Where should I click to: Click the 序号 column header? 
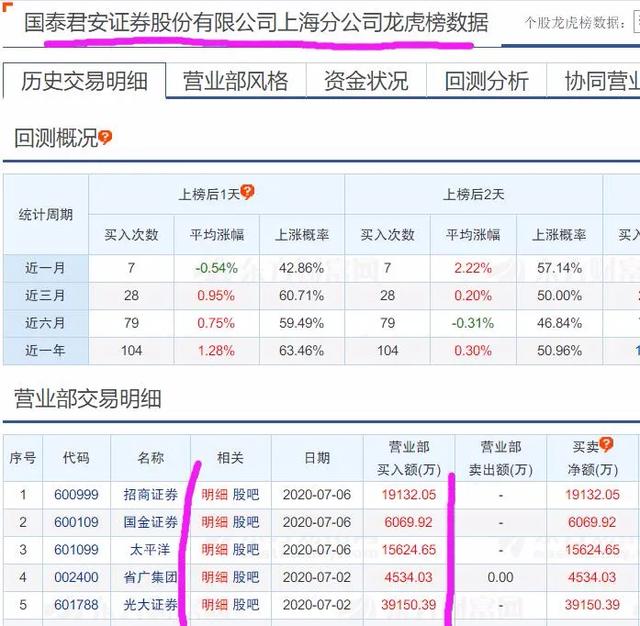[x=23, y=458]
